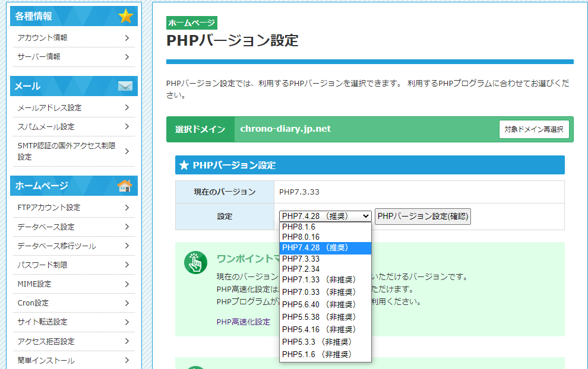Click chevron arrow next to メールアドレス設定
This screenshot has height=369, width=588.
(x=127, y=107)
